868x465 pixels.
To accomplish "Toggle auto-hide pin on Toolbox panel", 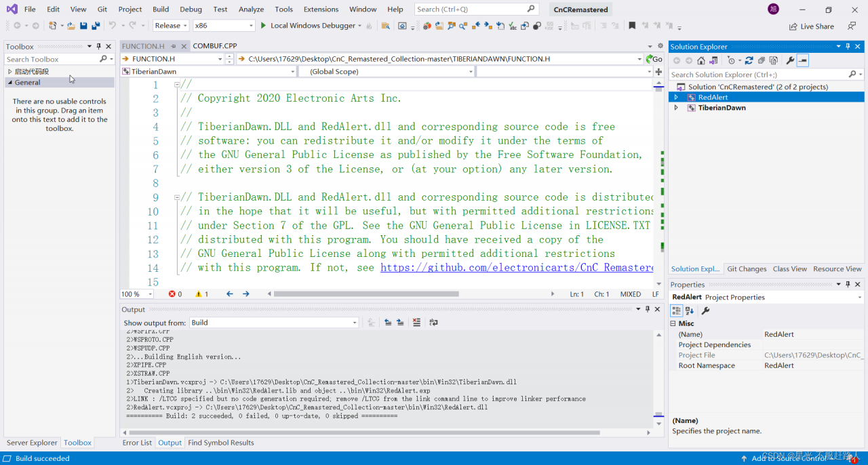I will [x=98, y=46].
